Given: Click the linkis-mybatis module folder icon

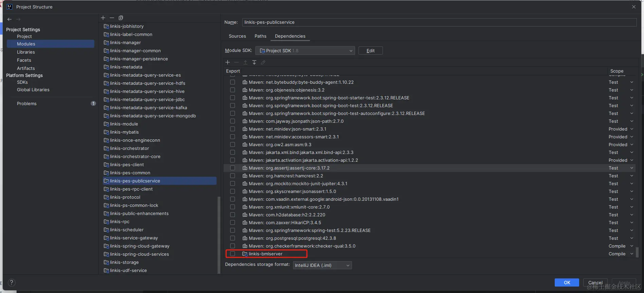Looking at the screenshot, I should pos(106,132).
